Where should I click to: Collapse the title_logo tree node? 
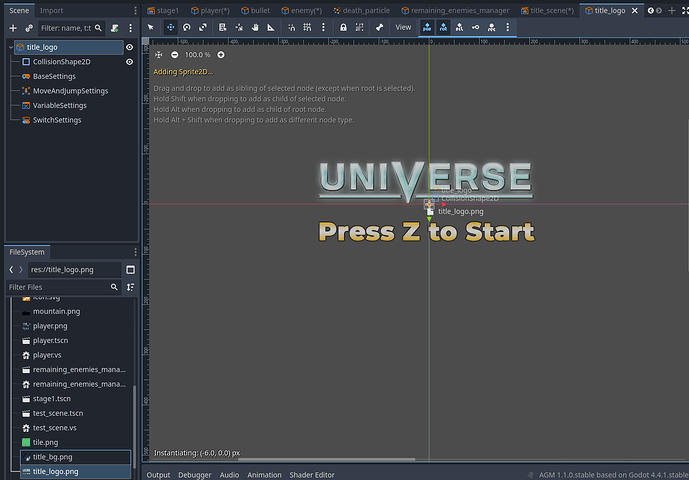click(x=10, y=47)
